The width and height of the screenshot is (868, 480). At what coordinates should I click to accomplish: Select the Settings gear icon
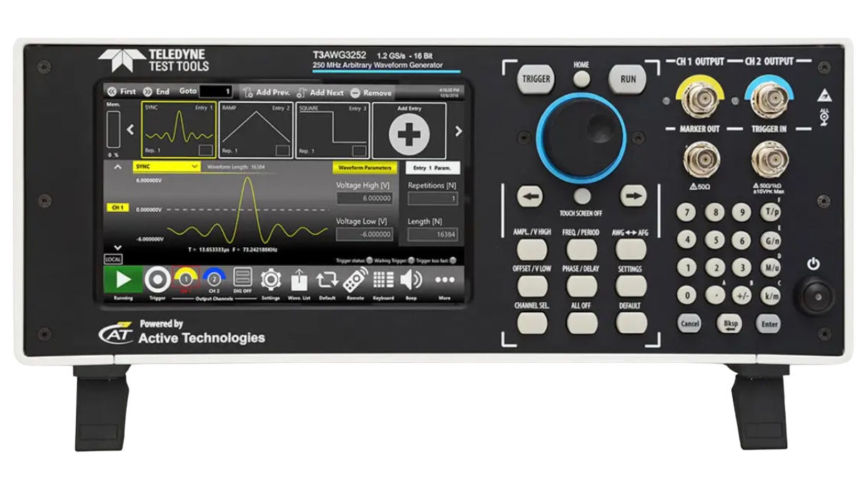tap(271, 279)
